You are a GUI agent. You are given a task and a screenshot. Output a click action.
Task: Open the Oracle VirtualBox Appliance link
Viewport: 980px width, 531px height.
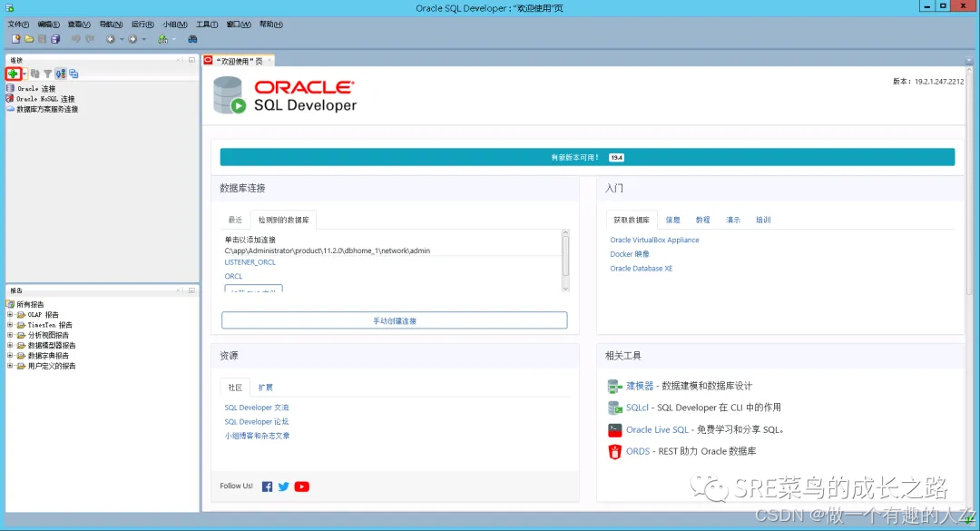654,241
